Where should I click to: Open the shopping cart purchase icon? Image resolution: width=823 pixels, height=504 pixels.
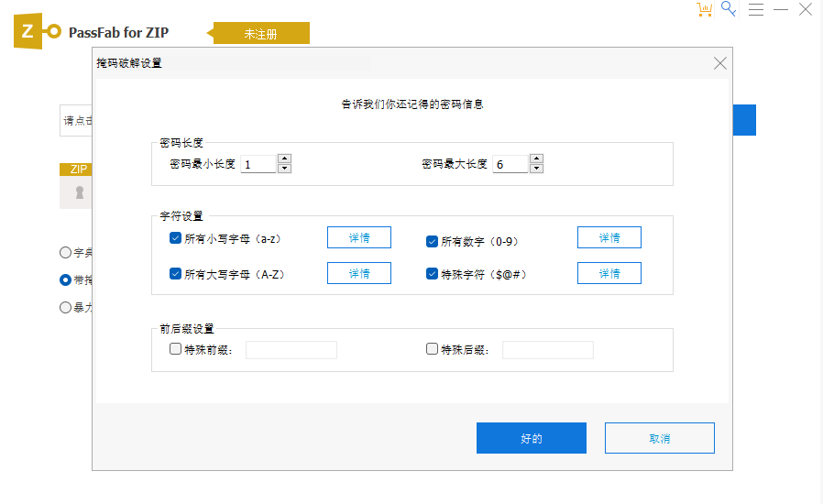(x=705, y=9)
